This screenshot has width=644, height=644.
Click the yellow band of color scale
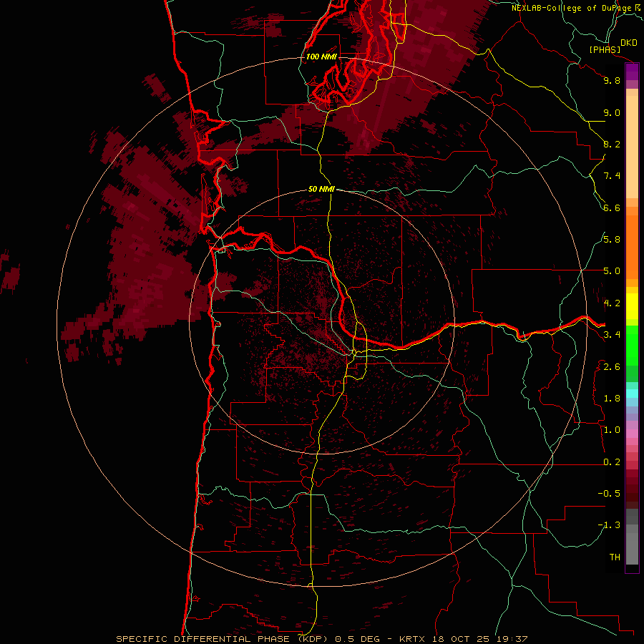pos(632,306)
